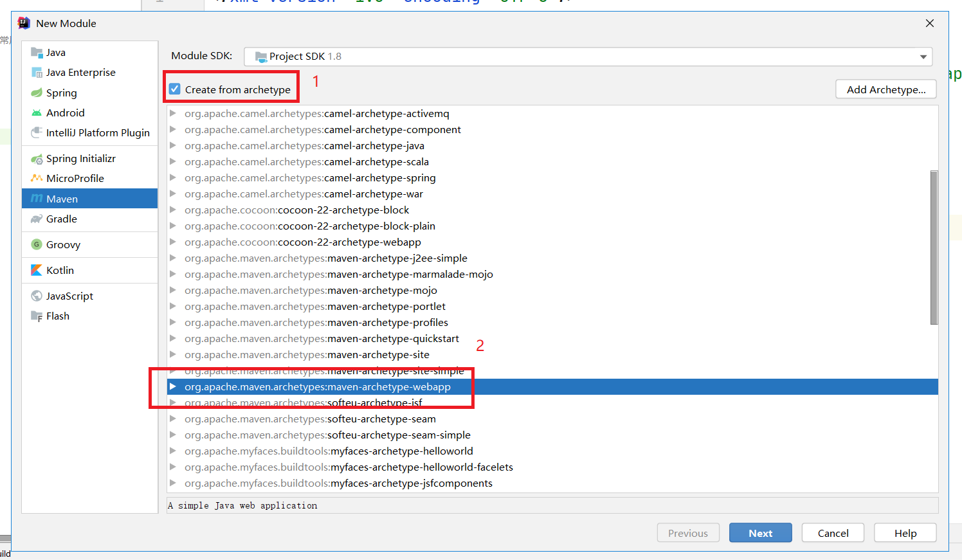Image resolution: width=962 pixels, height=560 pixels.
Task: Click the Java module type icon
Action: click(x=37, y=53)
